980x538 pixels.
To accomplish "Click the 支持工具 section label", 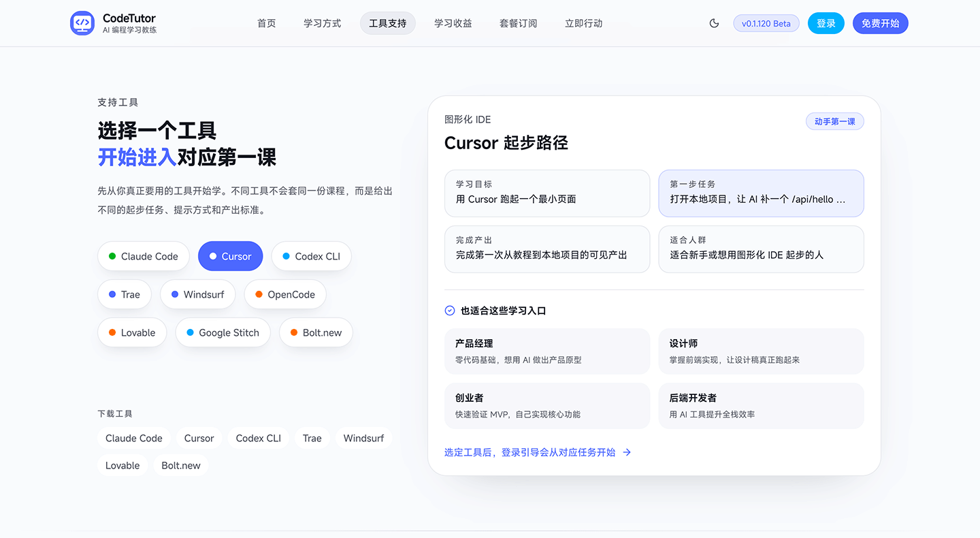I will [x=118, y=102].
